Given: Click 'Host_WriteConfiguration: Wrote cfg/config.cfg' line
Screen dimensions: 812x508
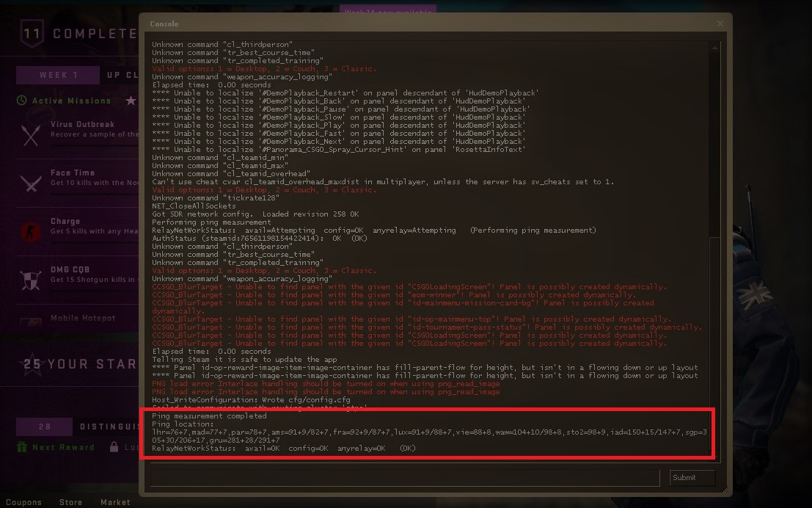Looking at the screenshot, I should (x=251, y=399).
